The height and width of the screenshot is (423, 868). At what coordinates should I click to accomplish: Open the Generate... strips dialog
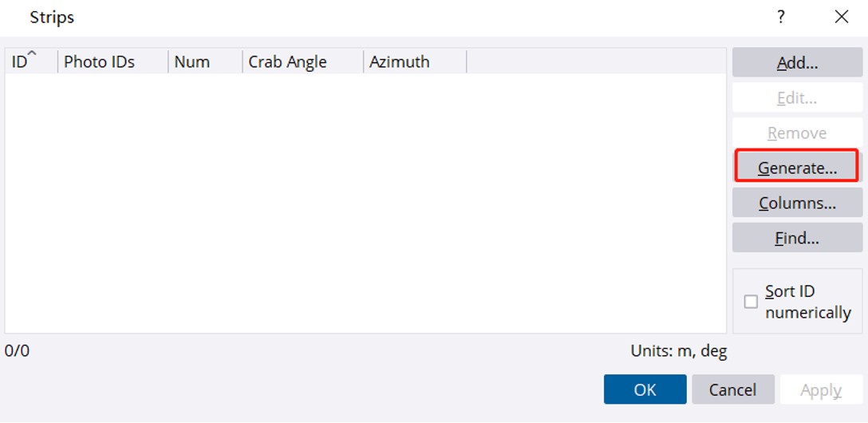click(796, 168)
